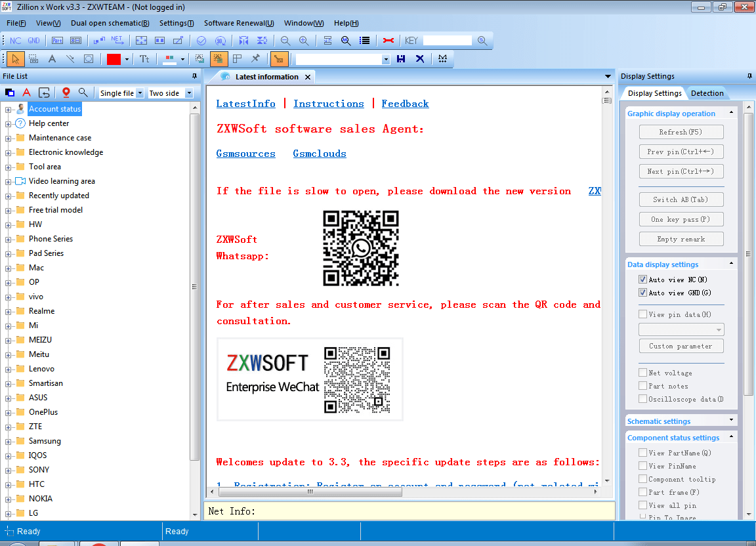Click the Switch AB (Tab) button
The image size is (756, 546).
681,199
